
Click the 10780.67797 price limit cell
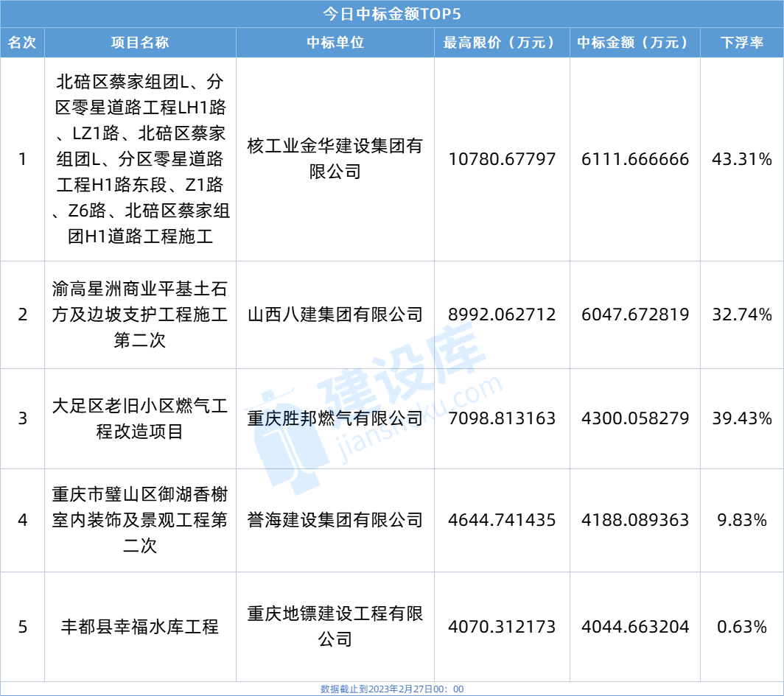pyautogui.click(x=502, y=158)
